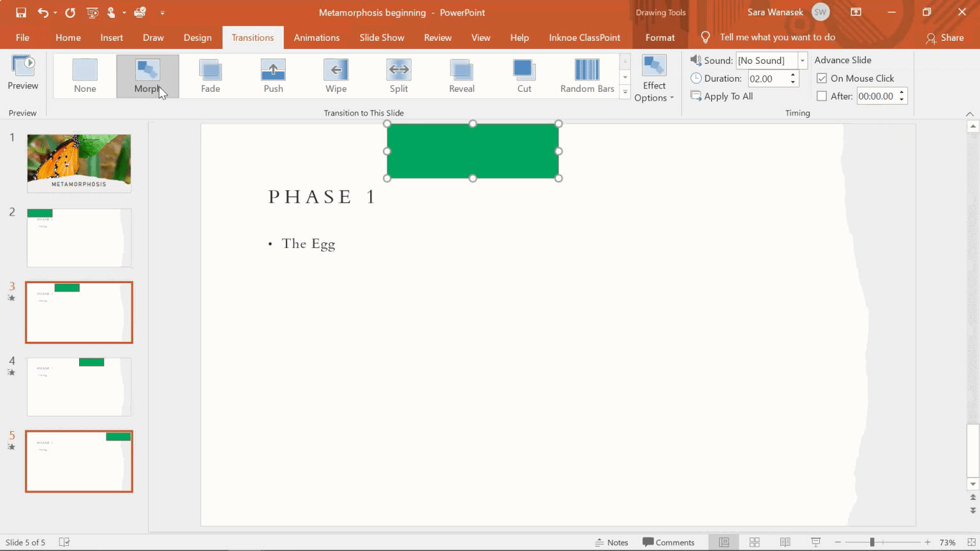Image resolution: width=980 pixels, height=551 pixels.
Task: Expand the transitions gallery
Action: (625, 91)
